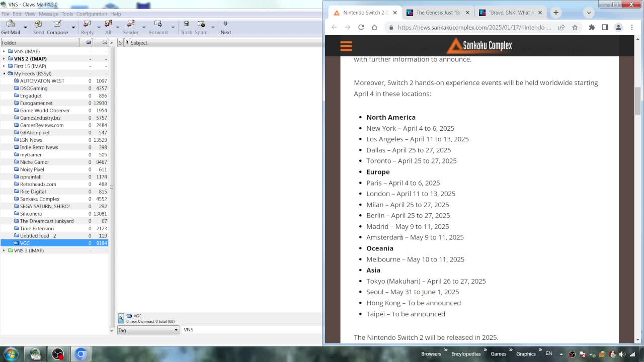The height and width of the screenshot is (362, 644).
Task: Close the Nintendo Switch 2 tab
Action: click(x=395, y=13)
